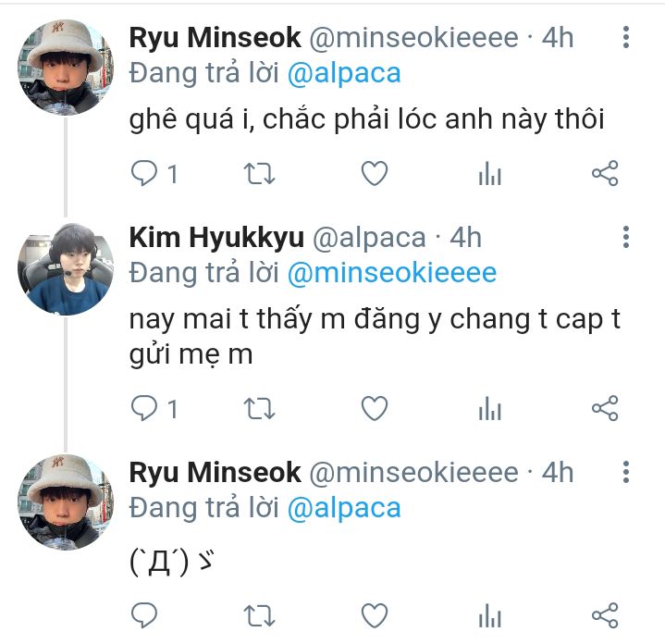Retweet Kim Hyukkyu's tweet

pyautogui.click(x=259, y=408)
